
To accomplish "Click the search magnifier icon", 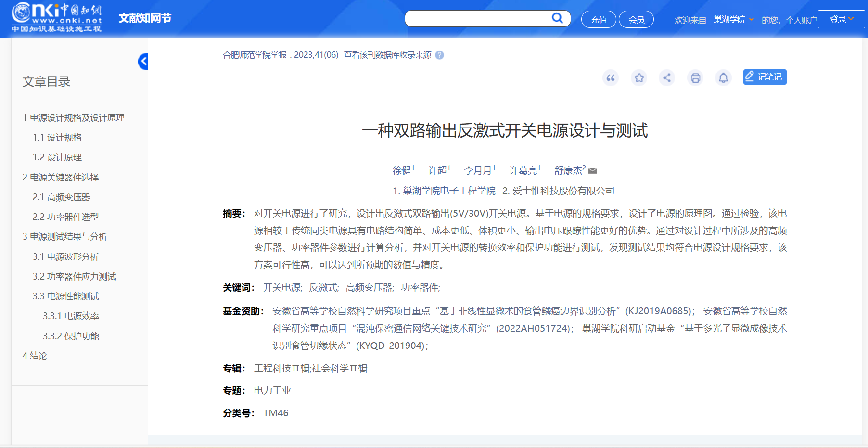I will (557, 18).
